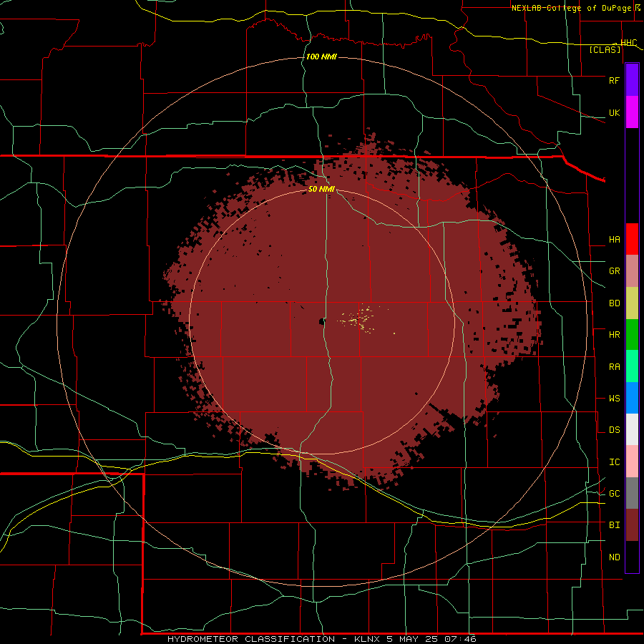Click the 50 NMI range ring label
Image resolution: width=644 pixels, height=644 pixels.
click(x=321, y=190)
